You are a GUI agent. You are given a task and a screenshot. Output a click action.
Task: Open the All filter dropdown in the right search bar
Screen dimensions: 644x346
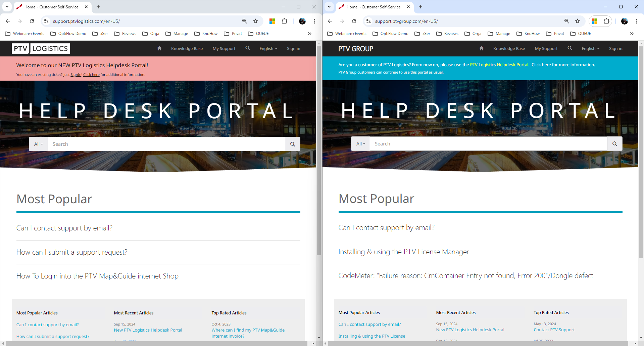coord(360,144)
